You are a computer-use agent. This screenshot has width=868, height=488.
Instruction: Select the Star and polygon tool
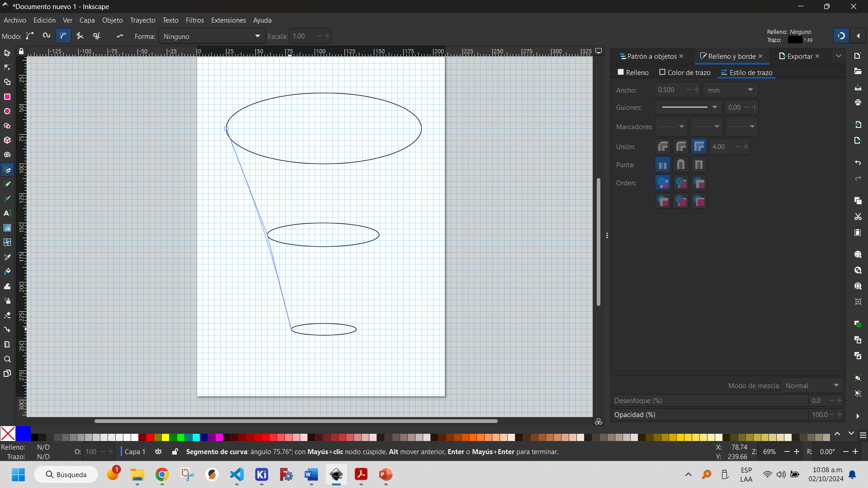(7, 126)
